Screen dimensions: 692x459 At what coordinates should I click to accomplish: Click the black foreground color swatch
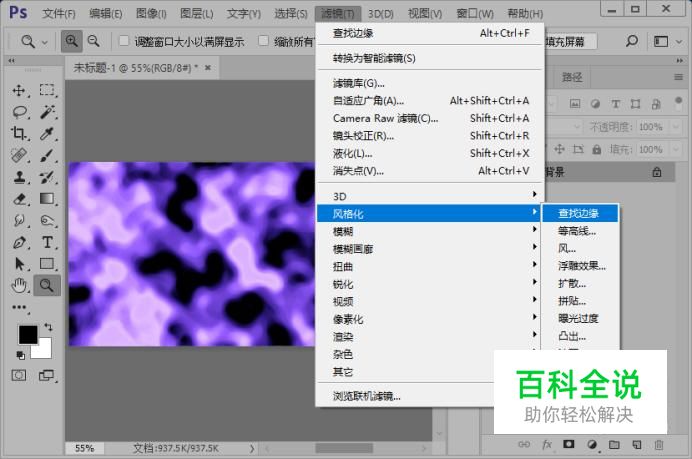coord(27,335)
